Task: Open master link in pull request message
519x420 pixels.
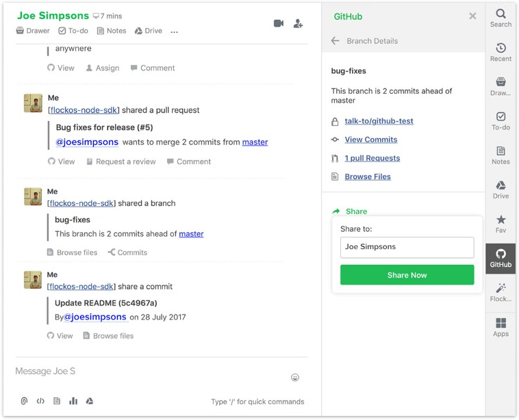Action: (x=255, y=142)
